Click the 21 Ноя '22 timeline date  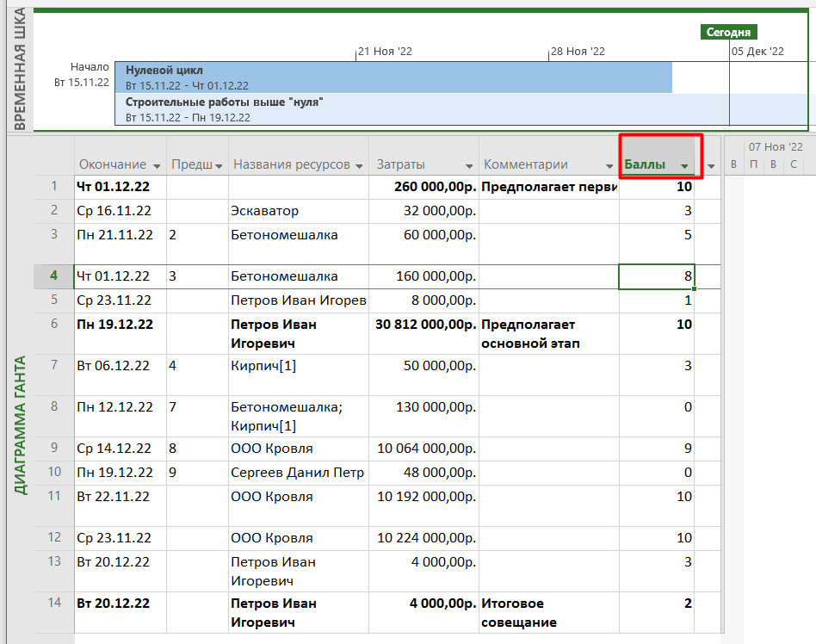point(385,52)
